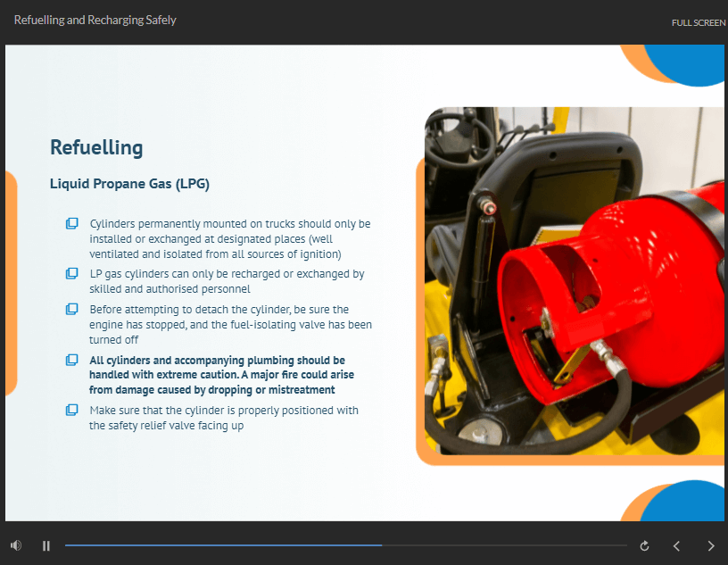Mute the course audio with the speaker icon

16,545
